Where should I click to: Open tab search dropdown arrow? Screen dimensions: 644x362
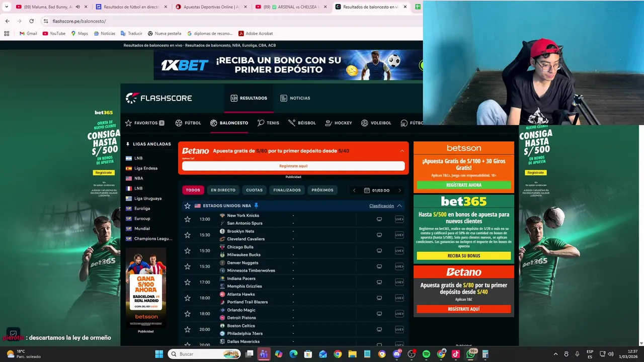[x=7, y=7]
